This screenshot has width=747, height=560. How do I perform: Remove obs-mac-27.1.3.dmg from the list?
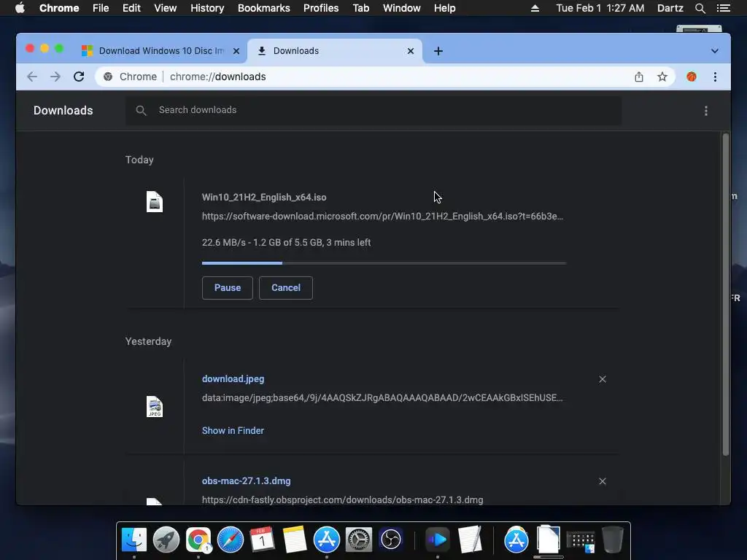603,481
